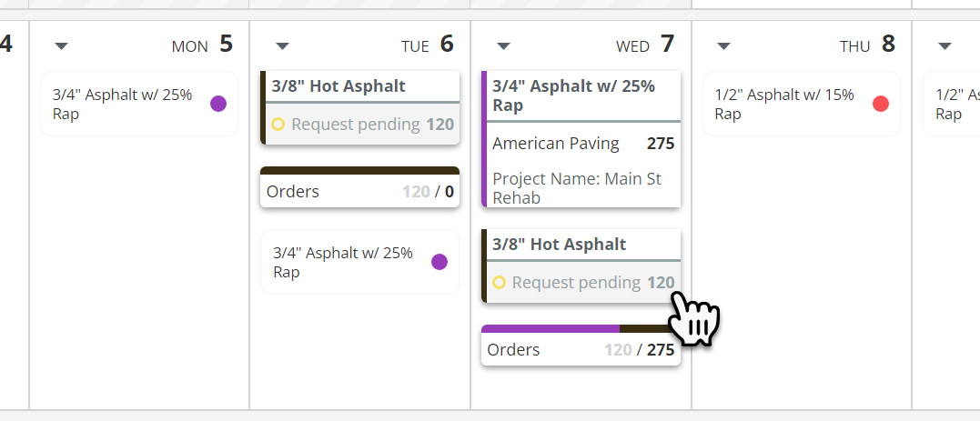Expand the Monday 5 dropdown arrow
This screenshot has width=980, height=421.
click(61, 46)
